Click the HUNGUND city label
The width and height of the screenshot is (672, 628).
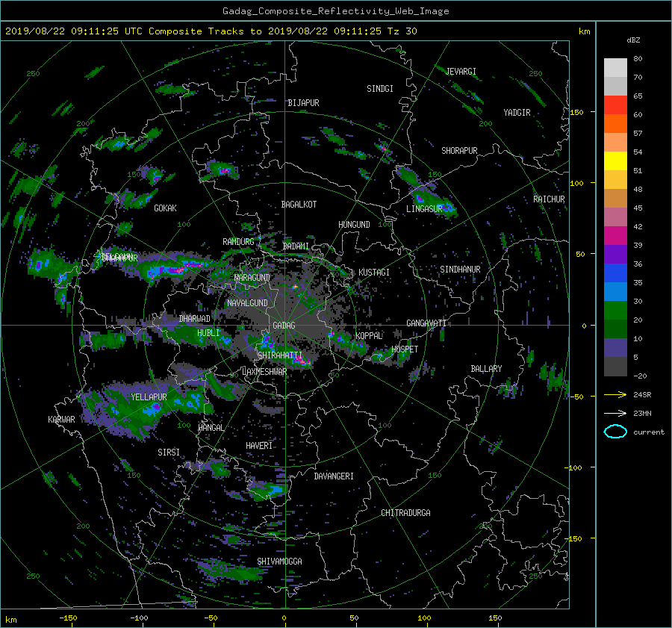(x=354, y=225)
